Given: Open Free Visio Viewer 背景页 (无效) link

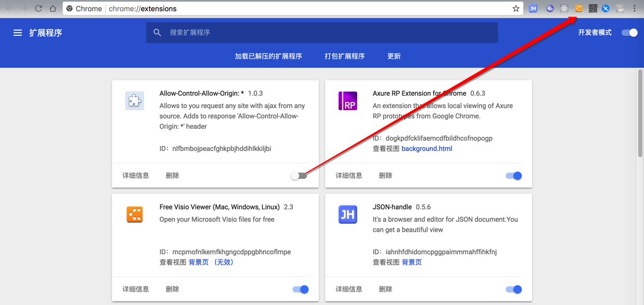Looking at the screenshot, I should click(x=211, y=263).
